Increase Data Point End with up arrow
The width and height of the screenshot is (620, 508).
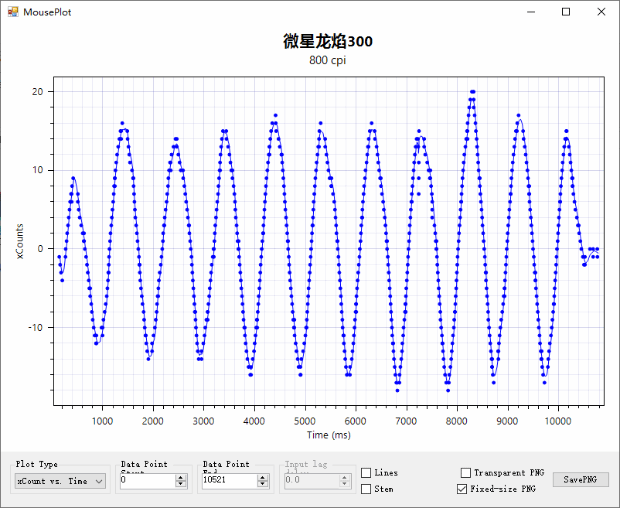pyautogui.click(x=263, y=478)
